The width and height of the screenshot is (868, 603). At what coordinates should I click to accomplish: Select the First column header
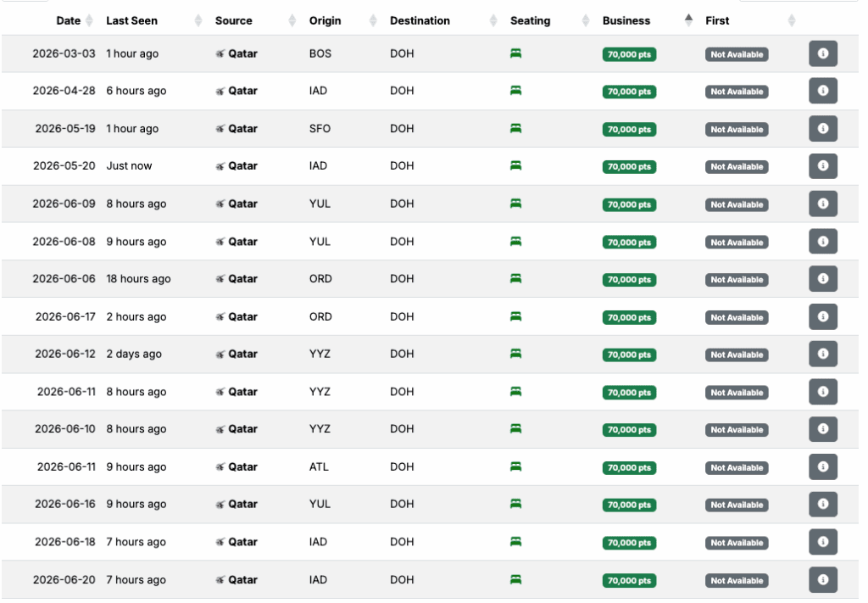click(717, 20)
